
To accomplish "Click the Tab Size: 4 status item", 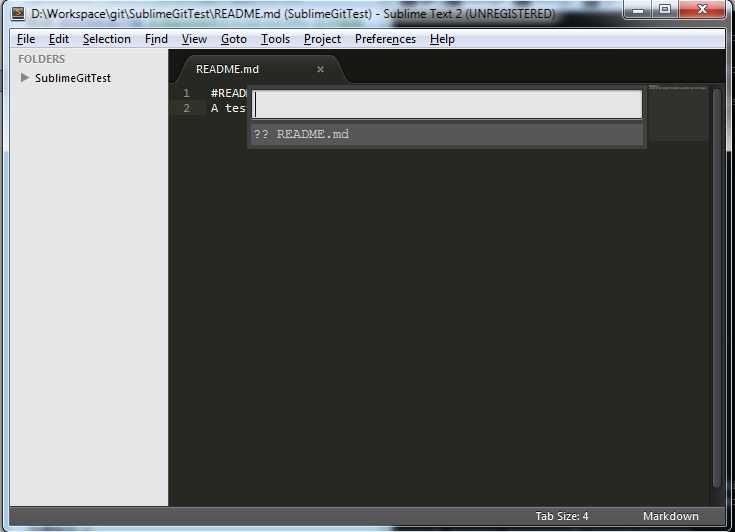I will [562, 516].
